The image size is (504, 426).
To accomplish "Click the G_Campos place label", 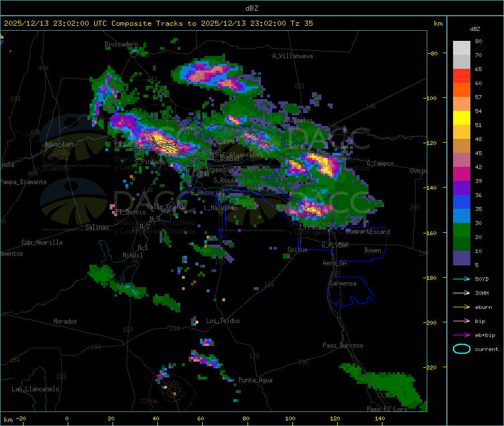I will [380, 163].
